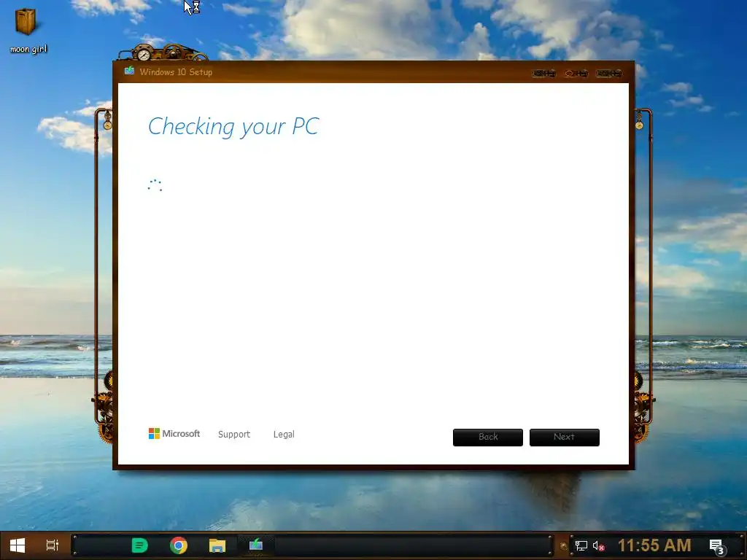Click the Checking your PC heading

[x=233, y=127]
